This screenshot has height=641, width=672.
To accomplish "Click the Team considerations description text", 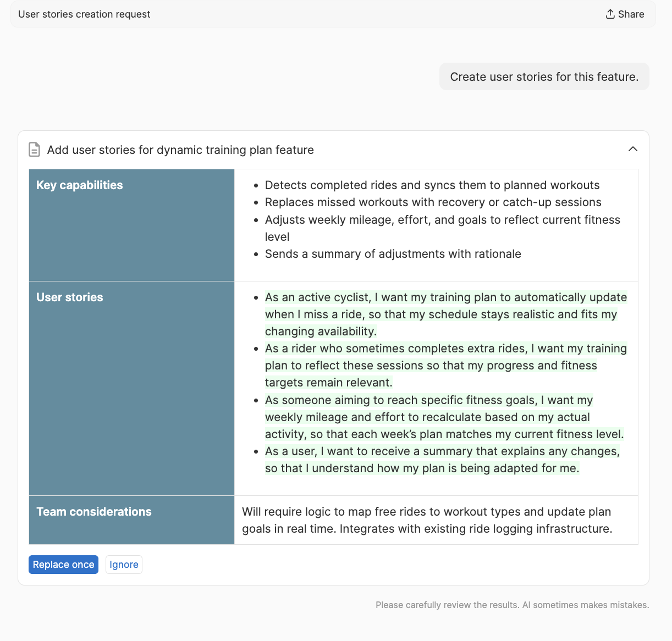I will click(426, 520).
